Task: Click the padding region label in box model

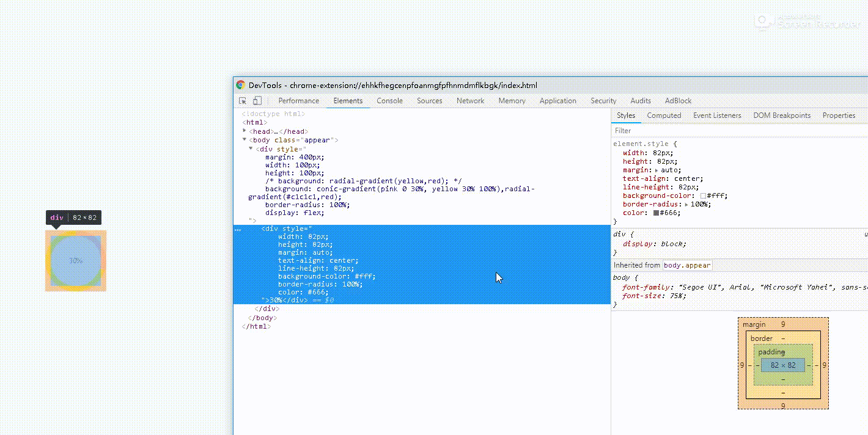Action: (x=771, y=352)
